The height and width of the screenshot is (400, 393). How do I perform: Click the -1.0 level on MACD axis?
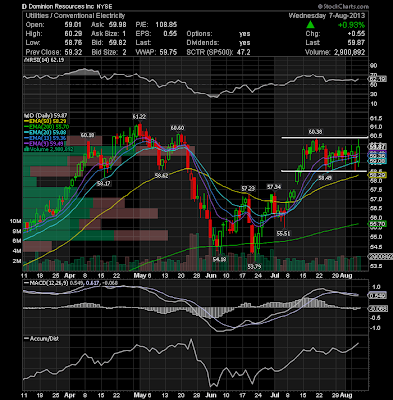[375, 328]
